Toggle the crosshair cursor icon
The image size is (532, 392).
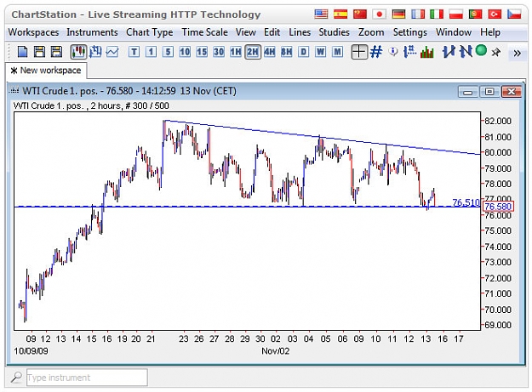[359, 52]
